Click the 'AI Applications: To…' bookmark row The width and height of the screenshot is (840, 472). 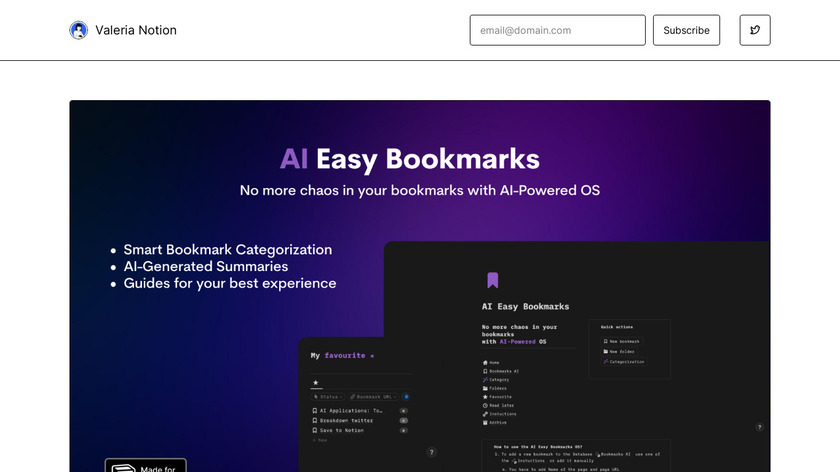359,411
